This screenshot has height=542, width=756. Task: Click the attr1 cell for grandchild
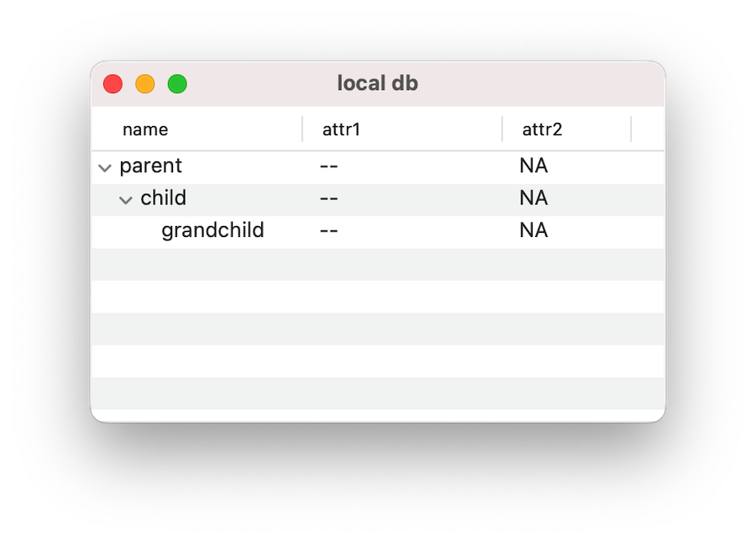point(329,230)
